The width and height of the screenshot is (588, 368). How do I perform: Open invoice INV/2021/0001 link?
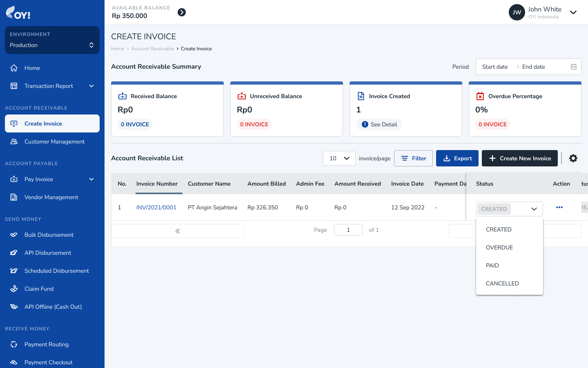(x=156, y=207)
